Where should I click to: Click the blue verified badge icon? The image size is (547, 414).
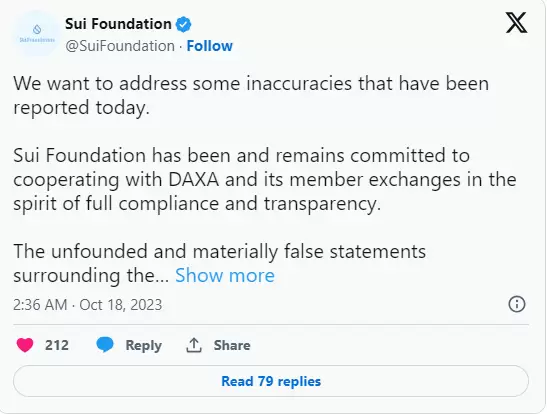click(183, 24)
